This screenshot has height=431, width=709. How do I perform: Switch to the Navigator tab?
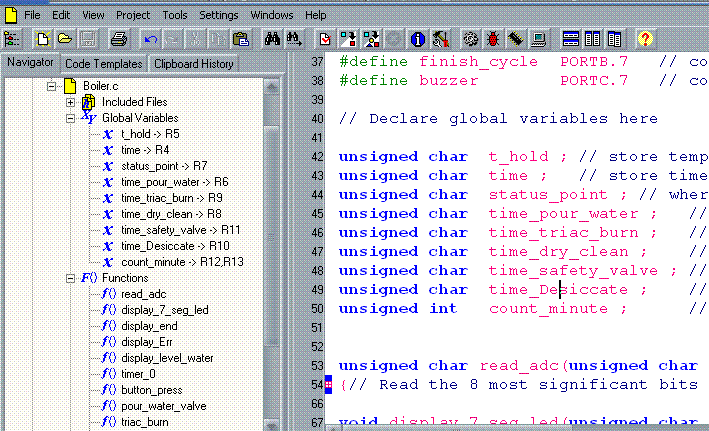click(30, 62)
